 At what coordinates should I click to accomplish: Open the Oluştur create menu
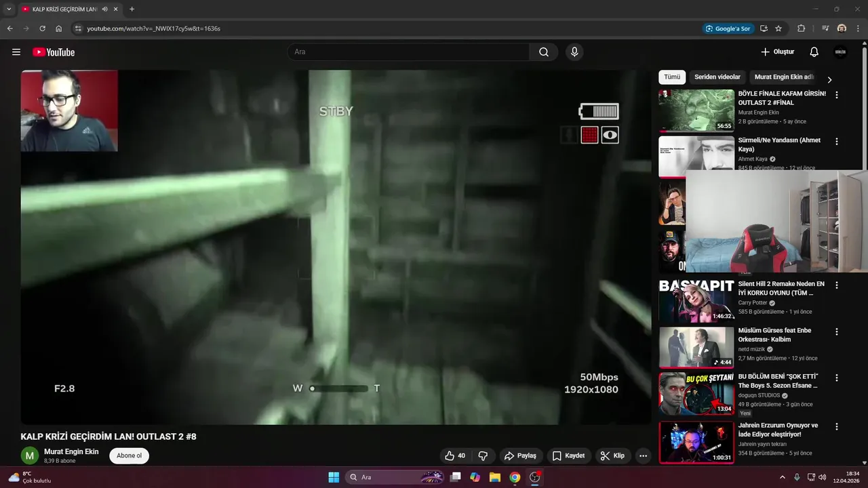tap(777, 52)
